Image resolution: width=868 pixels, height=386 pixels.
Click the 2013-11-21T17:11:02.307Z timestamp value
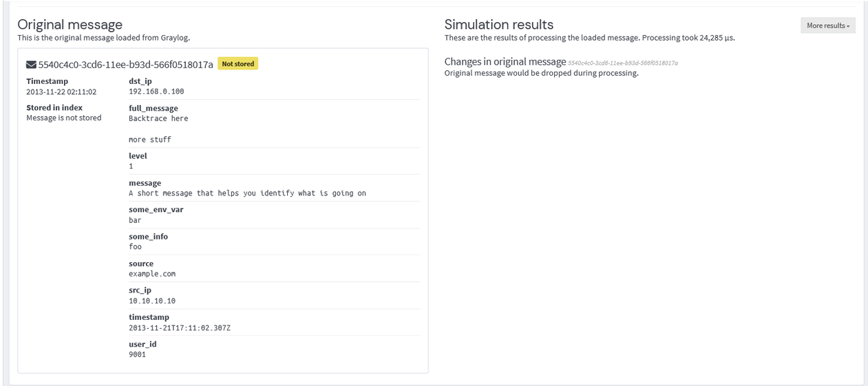click(180, 328)
